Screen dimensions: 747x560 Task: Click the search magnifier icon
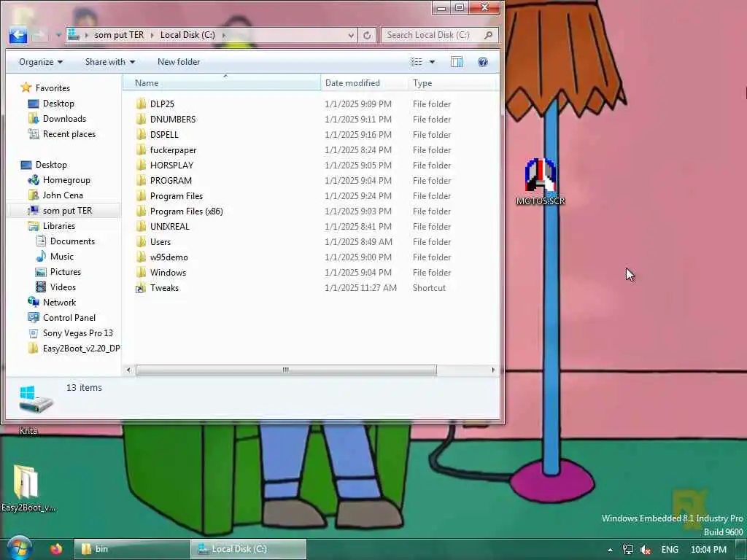point(488,35)
